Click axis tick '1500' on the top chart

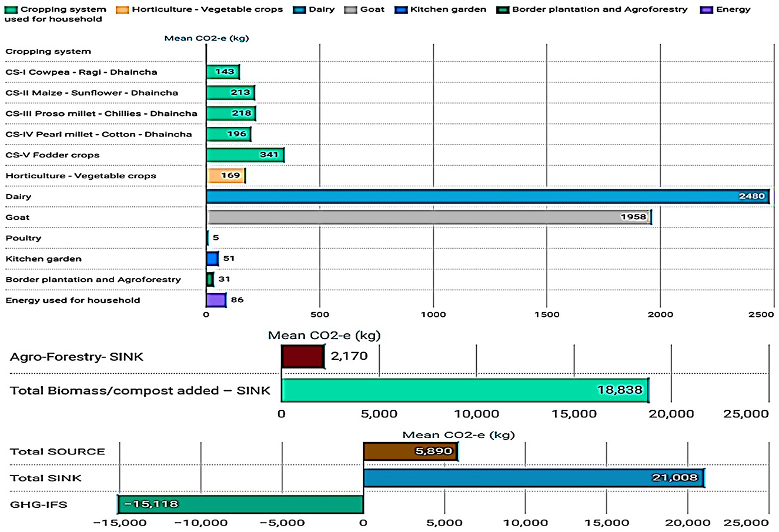[547, 314]
